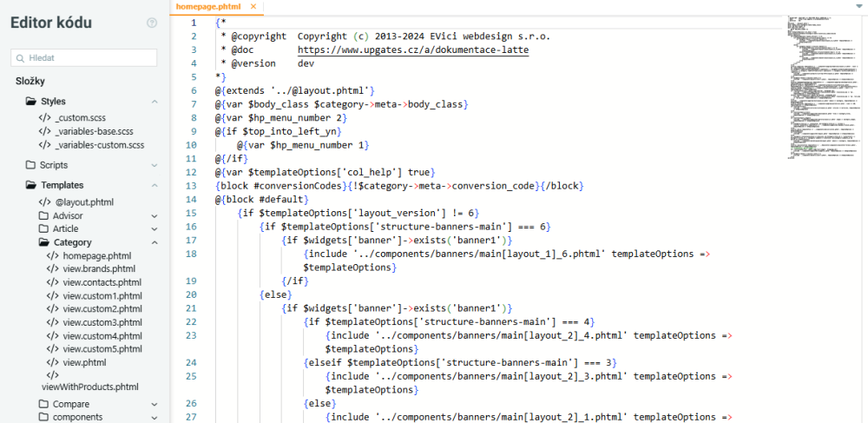The image size is (868, 423).
Task: Click the Styles open folder icon
Action: point(32,102)
